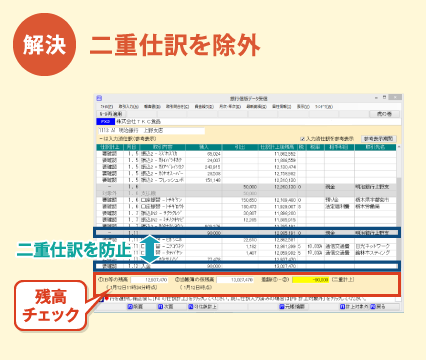
Task: Click the yellow difference field showing -90,000
Action: click(311, 280)
